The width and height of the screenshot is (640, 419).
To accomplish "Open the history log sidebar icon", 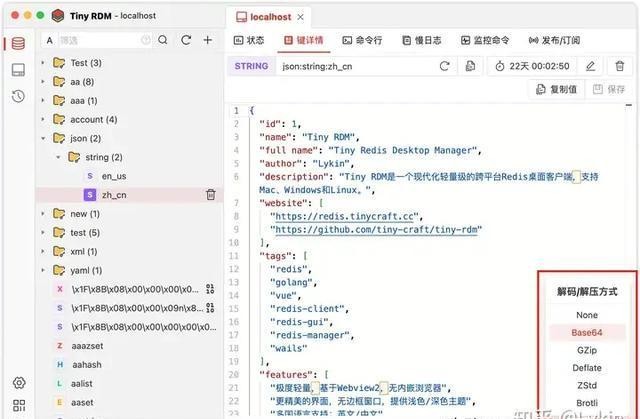I will pyautogui.click(x=18, y=96).
